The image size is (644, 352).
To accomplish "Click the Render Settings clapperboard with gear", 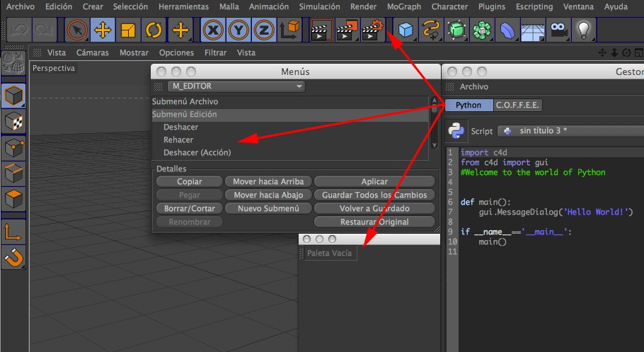I will [372, 30].
